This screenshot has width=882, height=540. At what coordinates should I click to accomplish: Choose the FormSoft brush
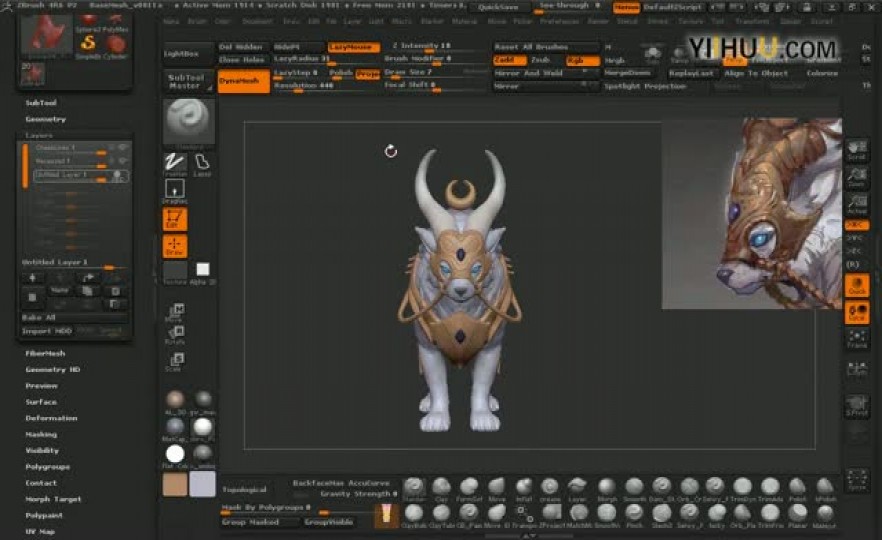469,488
